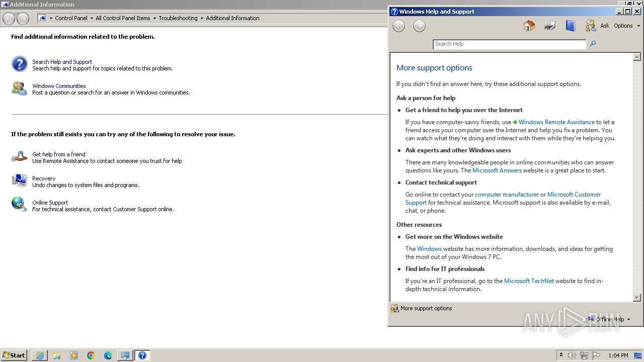Open Browse Help book icon
The height and width of the screenshot is (362, 644).
[570, 26]
